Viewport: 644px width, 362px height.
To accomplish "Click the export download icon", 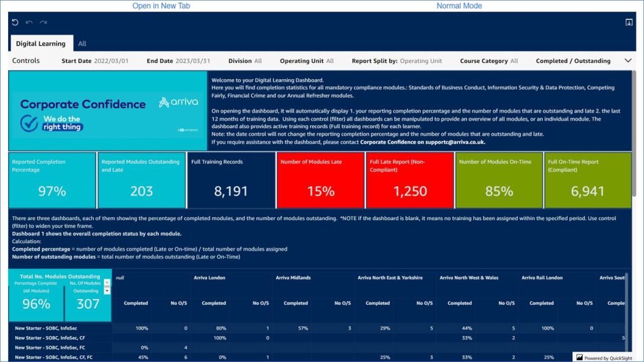I will point(629,22).
